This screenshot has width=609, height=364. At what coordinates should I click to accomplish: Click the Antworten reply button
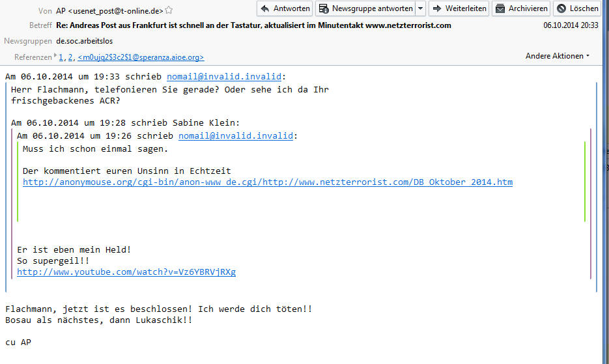click(x=285, y=8)
